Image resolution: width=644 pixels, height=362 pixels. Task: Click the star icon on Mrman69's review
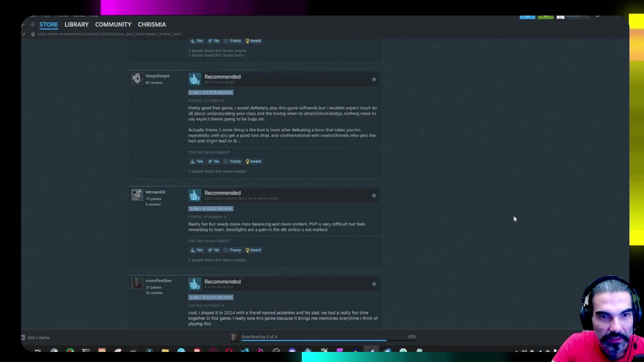point(374,196)
